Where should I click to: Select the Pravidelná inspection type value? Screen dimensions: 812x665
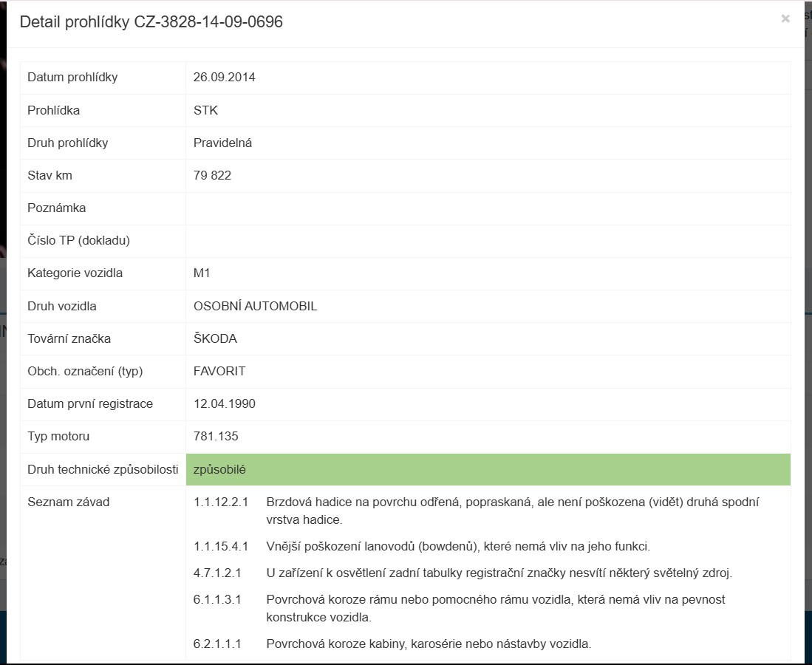click(222, 143)
